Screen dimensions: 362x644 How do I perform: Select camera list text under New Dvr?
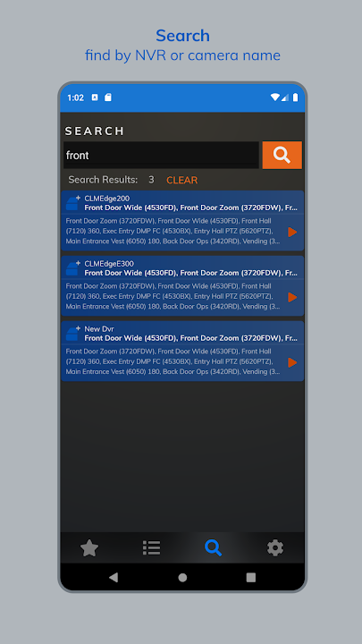173,361
